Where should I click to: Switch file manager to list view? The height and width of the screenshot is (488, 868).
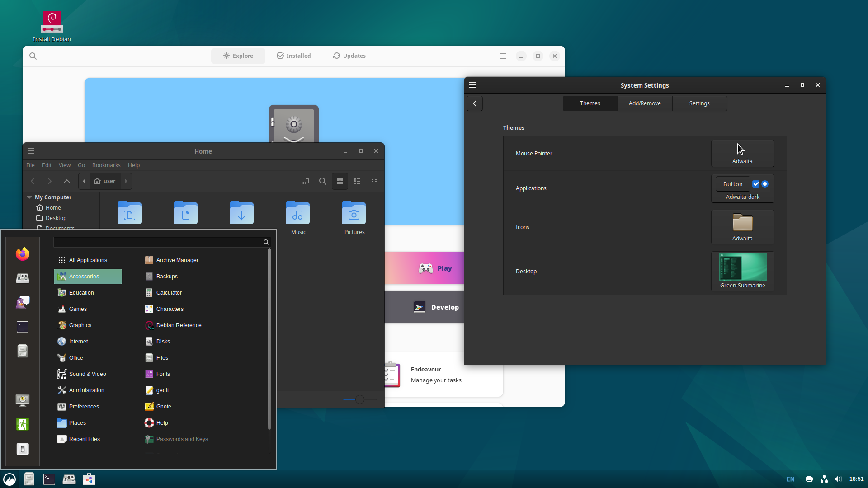coord(357,181)
